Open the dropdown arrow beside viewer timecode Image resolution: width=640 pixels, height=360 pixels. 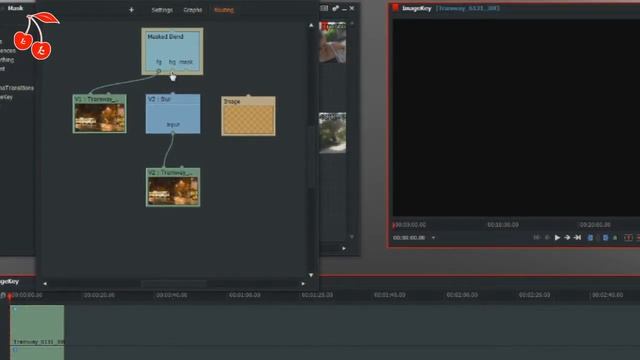[x=433, y=238]
